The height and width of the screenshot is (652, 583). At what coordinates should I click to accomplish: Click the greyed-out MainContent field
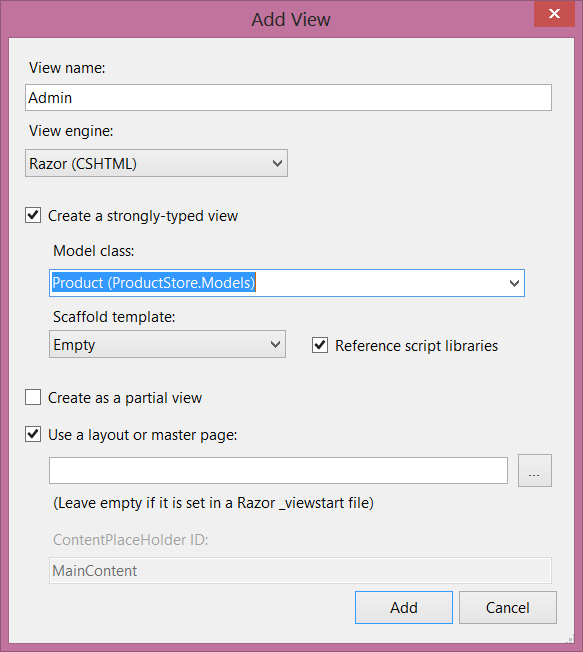tap(300, 570)
